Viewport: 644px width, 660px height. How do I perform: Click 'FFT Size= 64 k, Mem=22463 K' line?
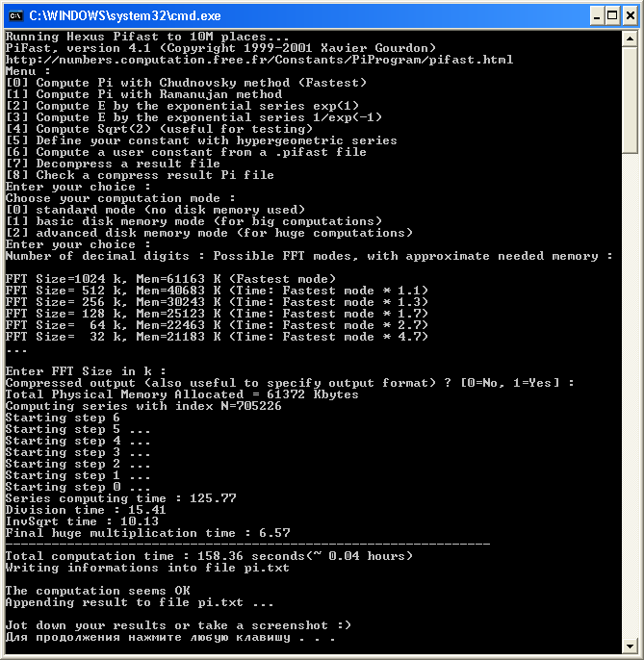[x=217, y=325]
